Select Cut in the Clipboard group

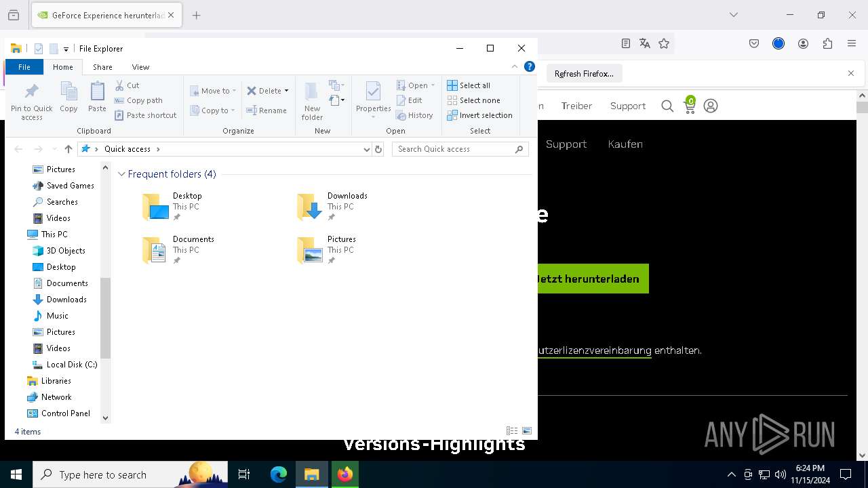click(127, 85)
